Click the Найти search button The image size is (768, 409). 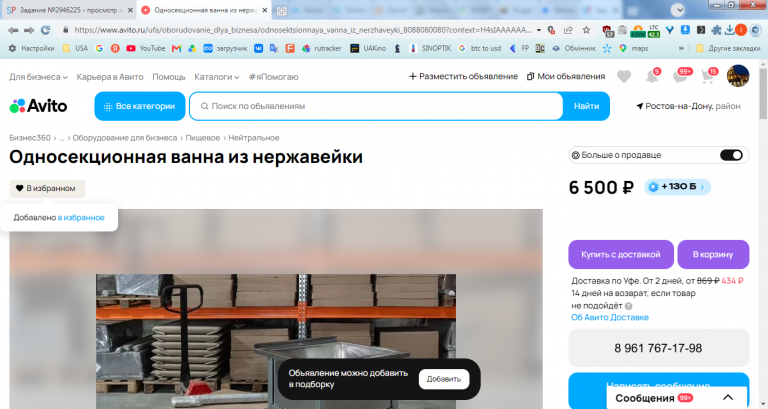pos(586,106)
